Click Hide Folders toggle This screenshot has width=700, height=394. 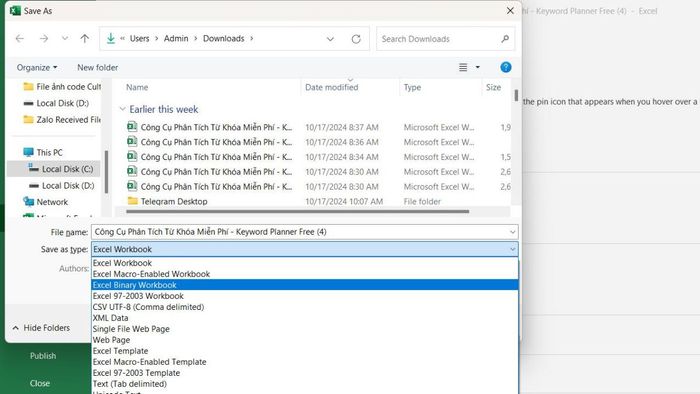click(x=41, y=328)
